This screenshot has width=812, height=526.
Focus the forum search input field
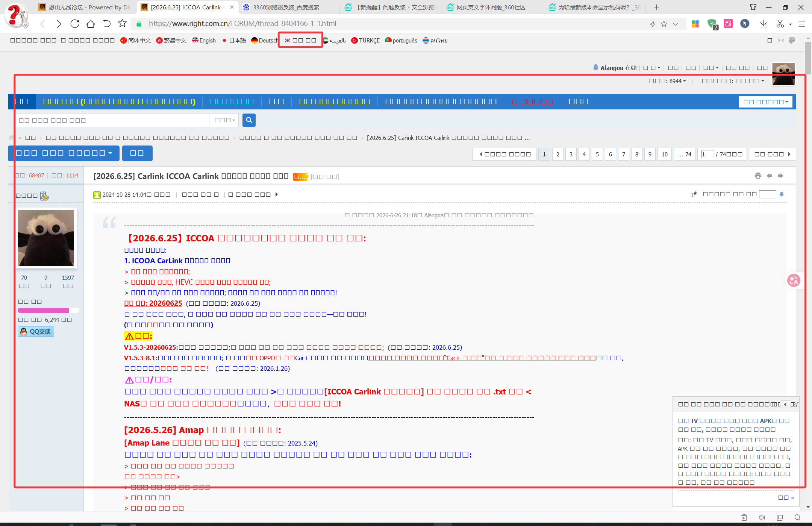tap(112, 120)
